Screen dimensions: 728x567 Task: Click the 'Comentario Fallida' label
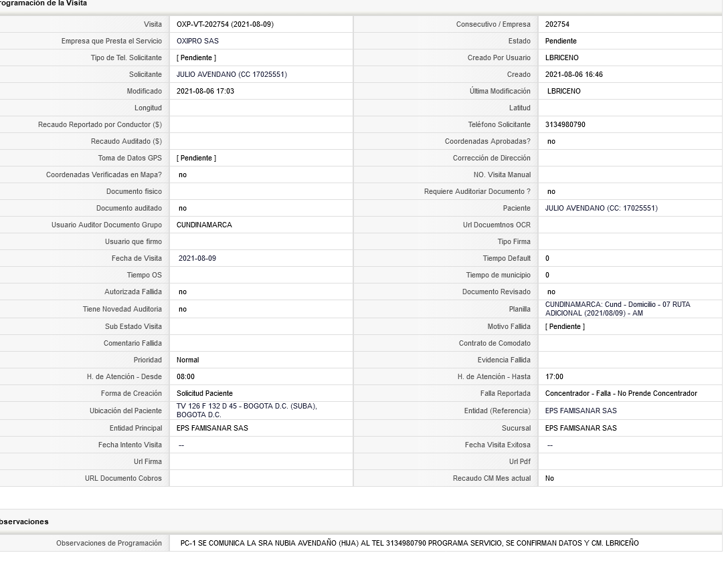click(x=132, y=343)
